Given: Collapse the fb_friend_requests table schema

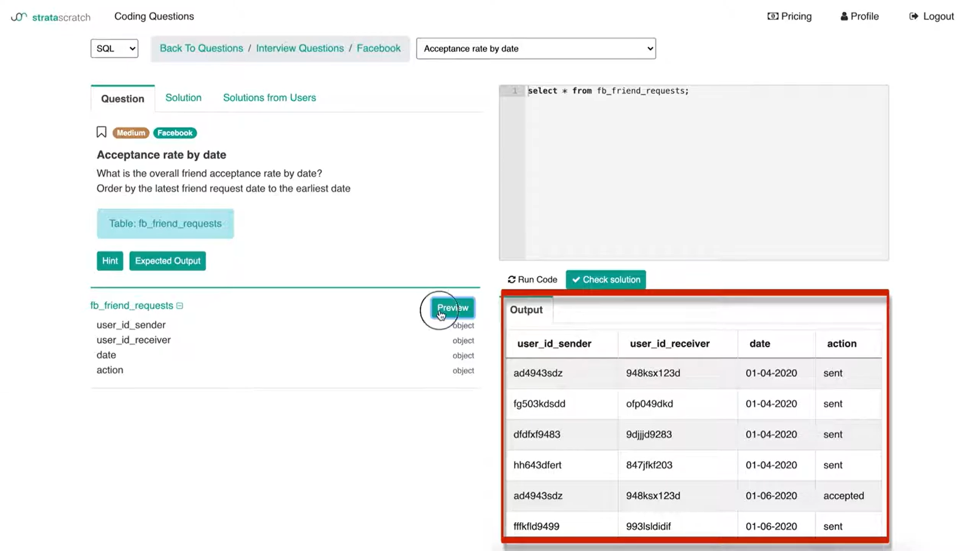Looking at the screenshot, I should click(x=180, y=306).
